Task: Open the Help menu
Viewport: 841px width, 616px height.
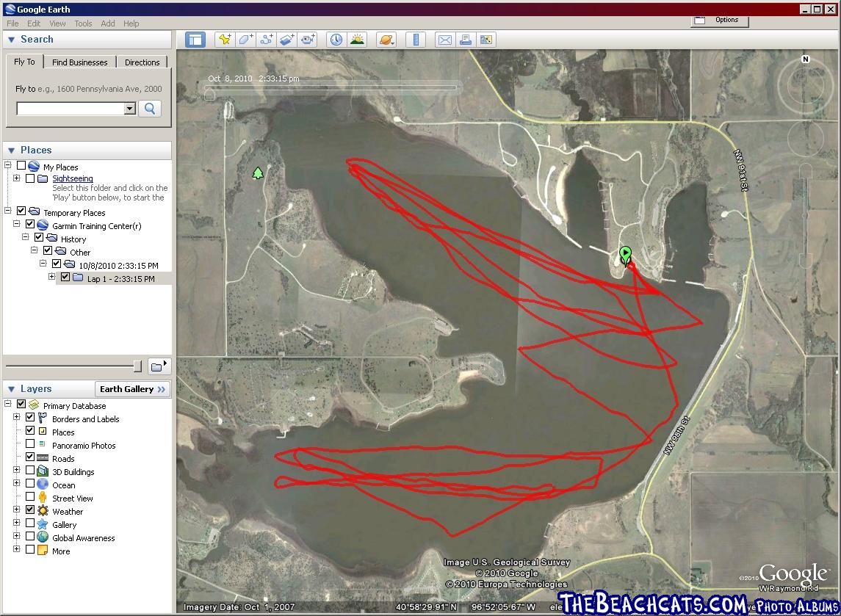Action: (x=131, y=23)
